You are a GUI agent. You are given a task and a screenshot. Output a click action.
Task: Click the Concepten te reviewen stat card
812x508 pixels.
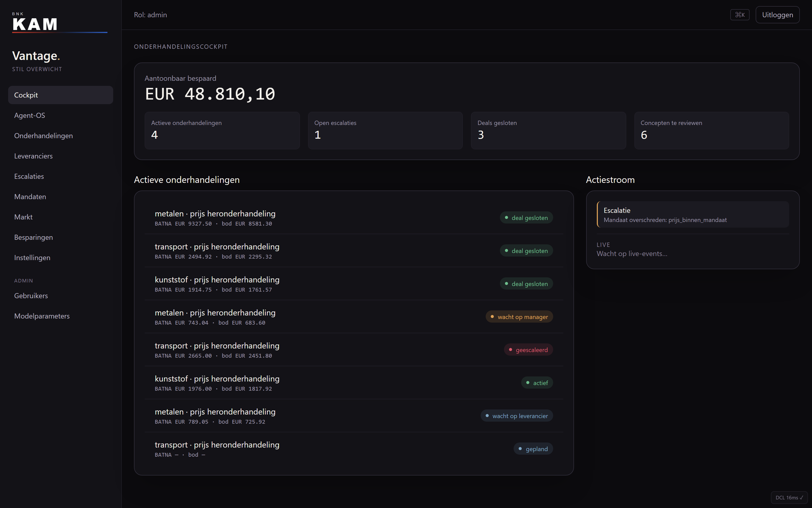711,130
